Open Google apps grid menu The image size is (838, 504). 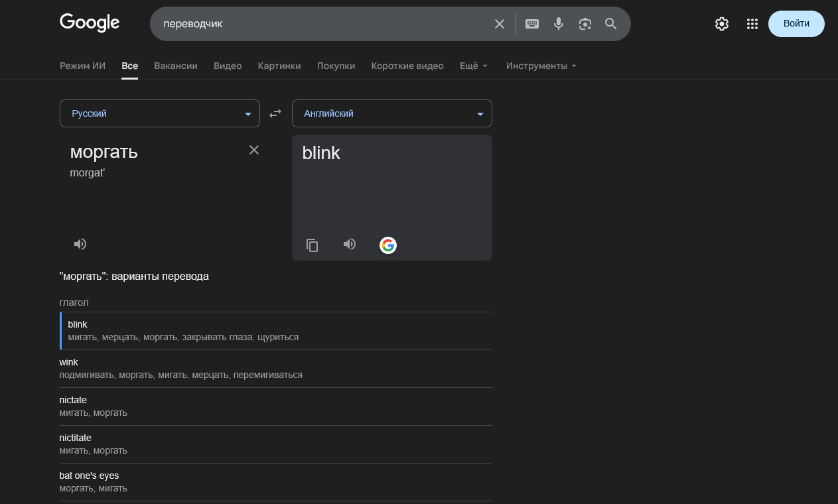752,24
